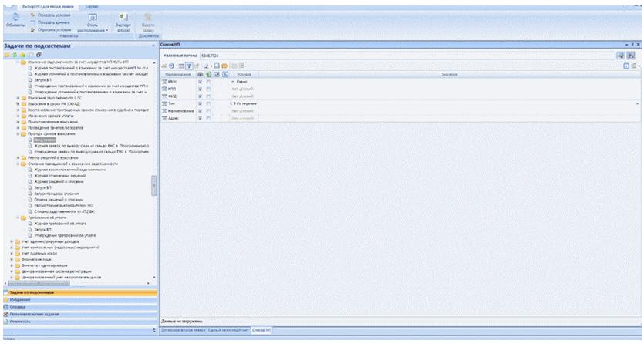Toggle the first checkbox in Адрес row
Screen dimensions: 644x344
click(201, 117)
